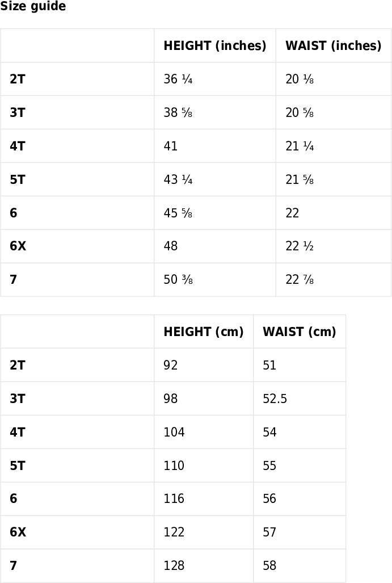Click the HEIGHT (cm) column header
The image size is (392, 583).
click(x=203, y=332)
